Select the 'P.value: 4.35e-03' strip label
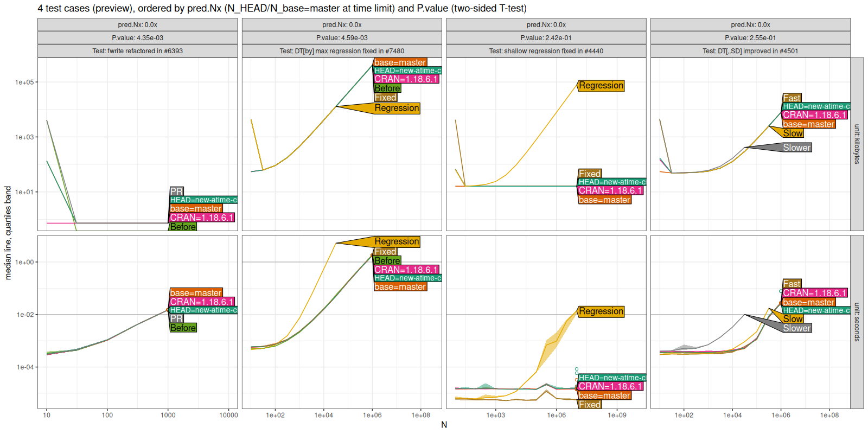The width and height of the screenshot is (868, 434). coord(137,38)
